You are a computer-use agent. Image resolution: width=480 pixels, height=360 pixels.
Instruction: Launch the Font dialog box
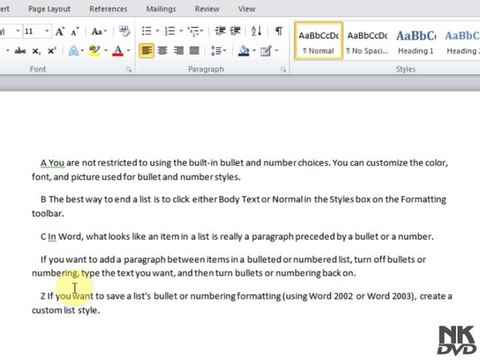pyautogui.click(x=129, y=69)
